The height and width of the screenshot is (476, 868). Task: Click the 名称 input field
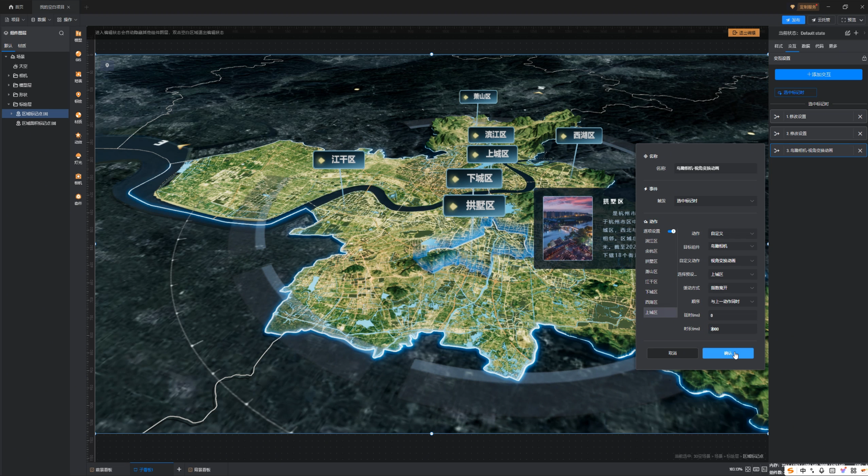tap(715, 168)
